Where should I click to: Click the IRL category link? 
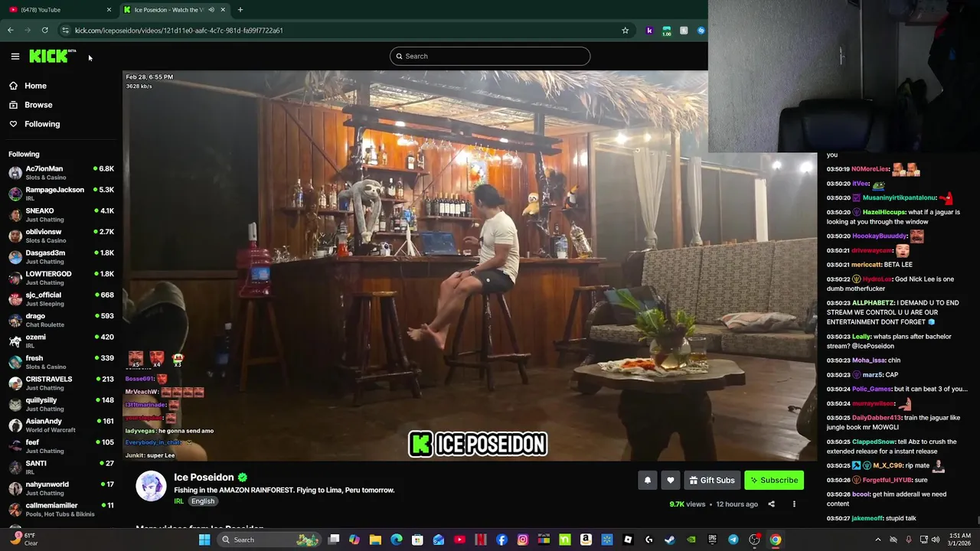pyautogui.click(x=178, y=501)
